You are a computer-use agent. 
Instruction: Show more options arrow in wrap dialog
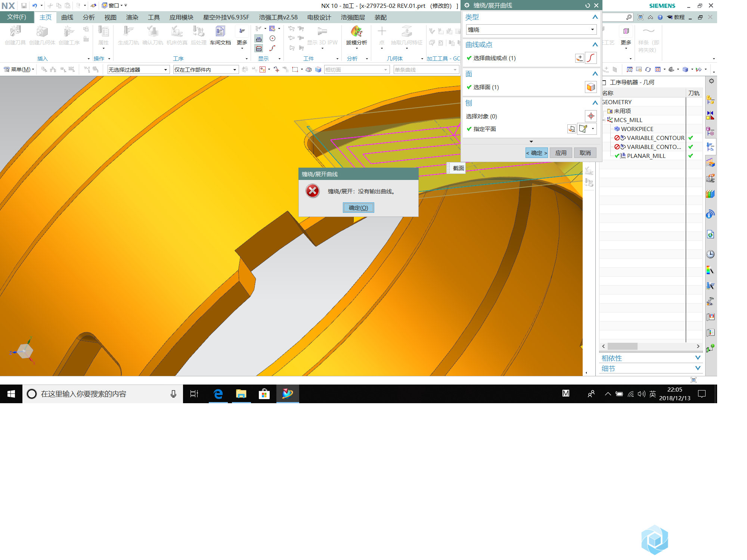531,142
